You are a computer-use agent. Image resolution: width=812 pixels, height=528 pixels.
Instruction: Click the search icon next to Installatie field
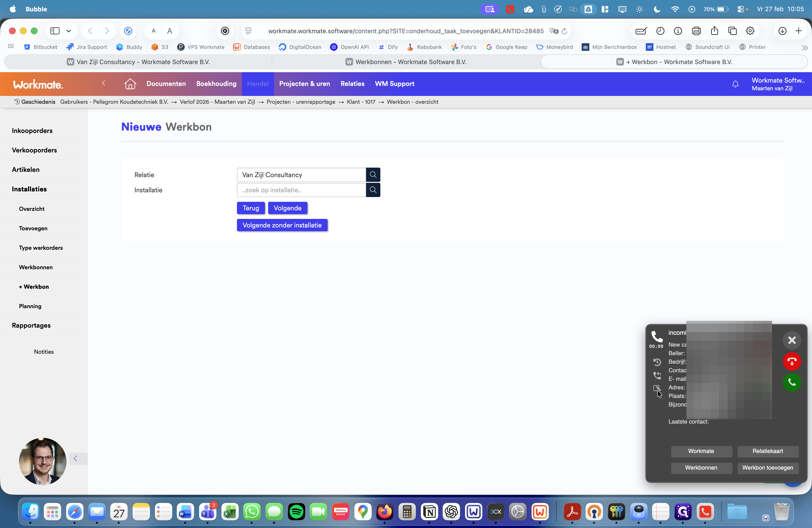tap(373, 190)
